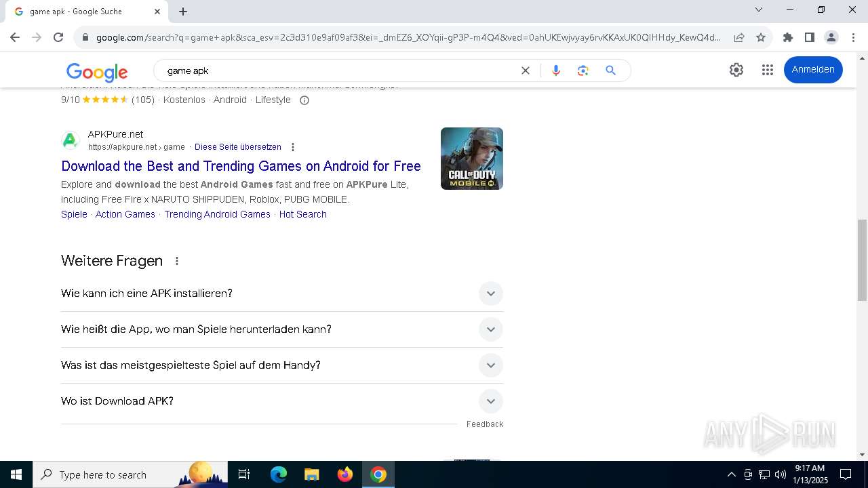The width and height of the screenshot is (868, 488).
Task: Open the Hot Search sitelink
Action: [x=302, y=214]
